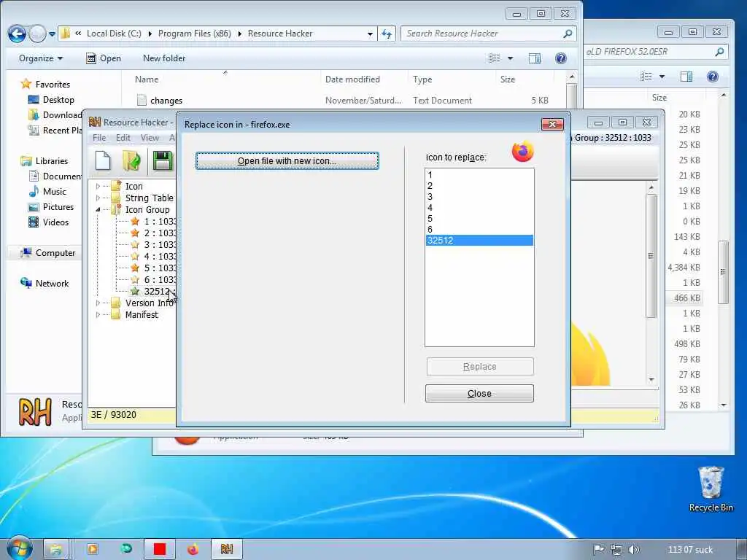Select icon group 5 : 1033 star item
Image resolution: width=747 pixels, height=560 pixels.
point(155,268)
